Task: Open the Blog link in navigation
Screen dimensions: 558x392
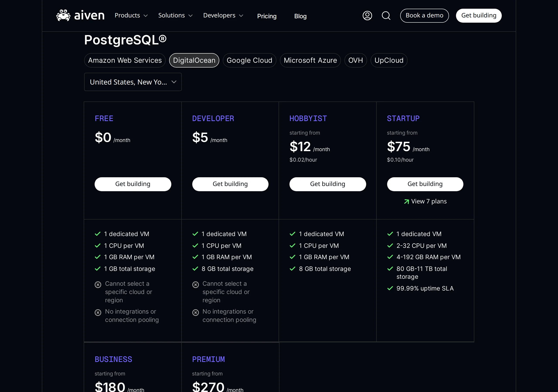Action: point(300,16)
